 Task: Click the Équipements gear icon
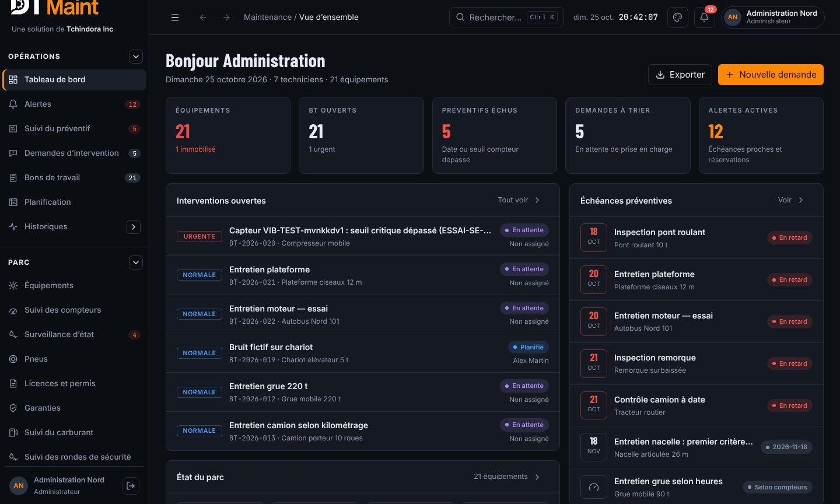click(x=13, y=285)
